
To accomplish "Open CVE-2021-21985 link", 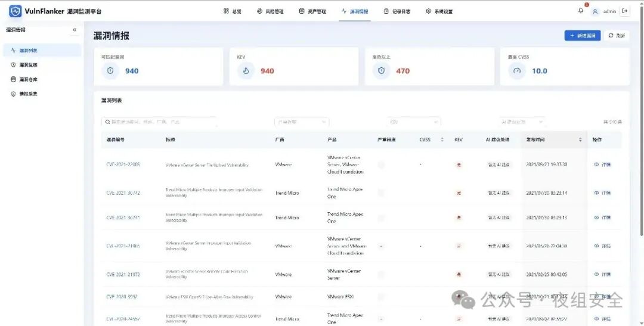I will [123, 246].
